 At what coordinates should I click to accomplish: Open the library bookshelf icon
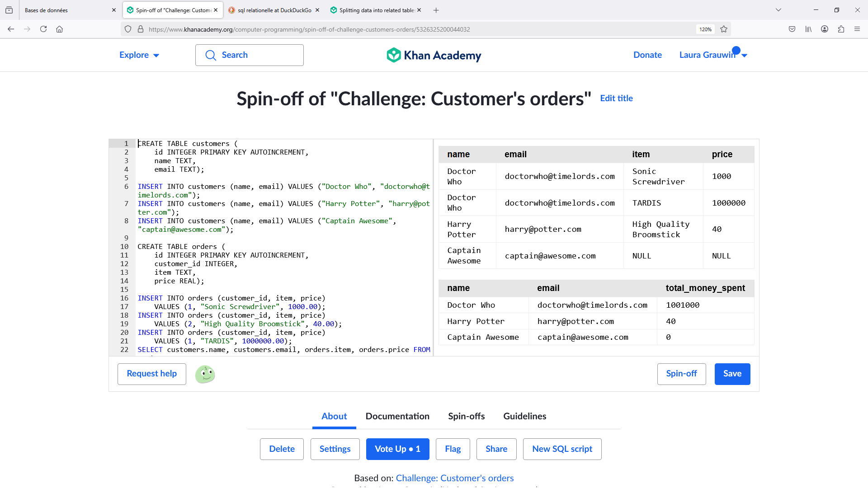808,29
